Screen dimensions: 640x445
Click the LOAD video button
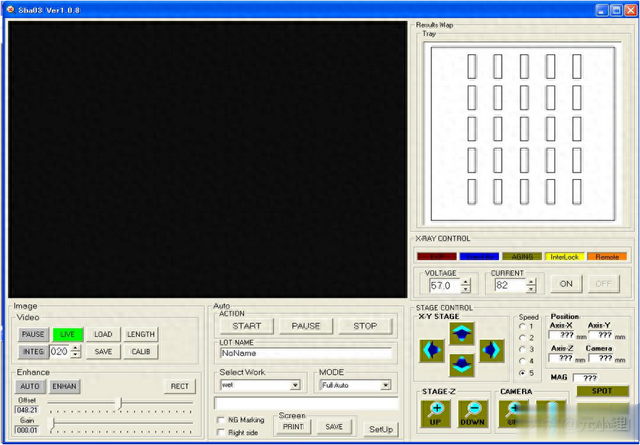tap(103, 334)
